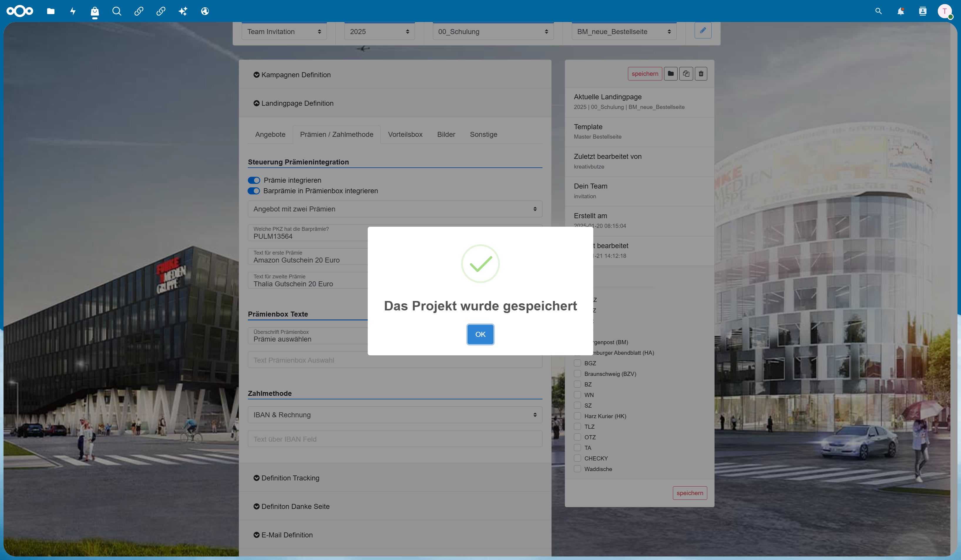Click the Text über IBAN Feld input

coord(395,439)
